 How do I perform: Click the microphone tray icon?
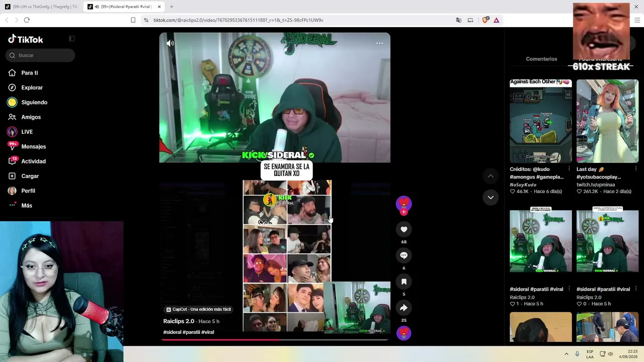pyautogui.click(x=577, y=354)
